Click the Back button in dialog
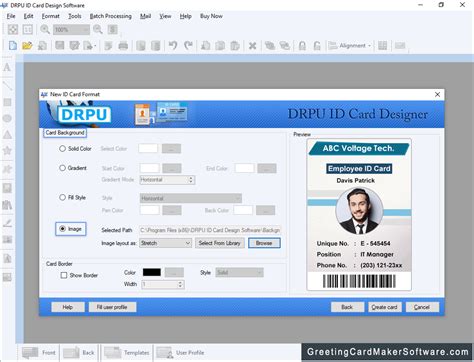The image size is (474, 362). (x=347, y=307)
